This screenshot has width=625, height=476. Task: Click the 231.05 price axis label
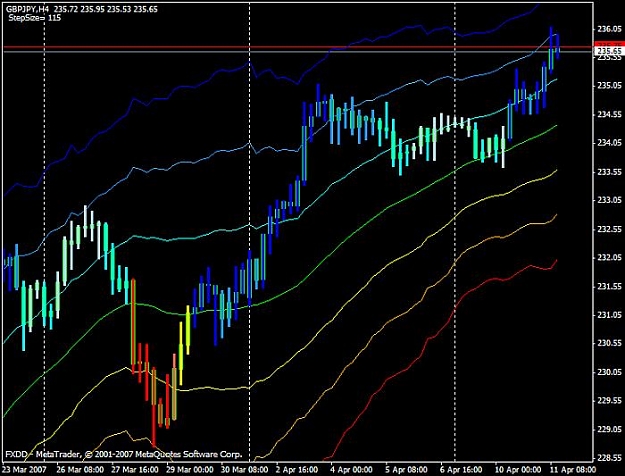point(609,315)
